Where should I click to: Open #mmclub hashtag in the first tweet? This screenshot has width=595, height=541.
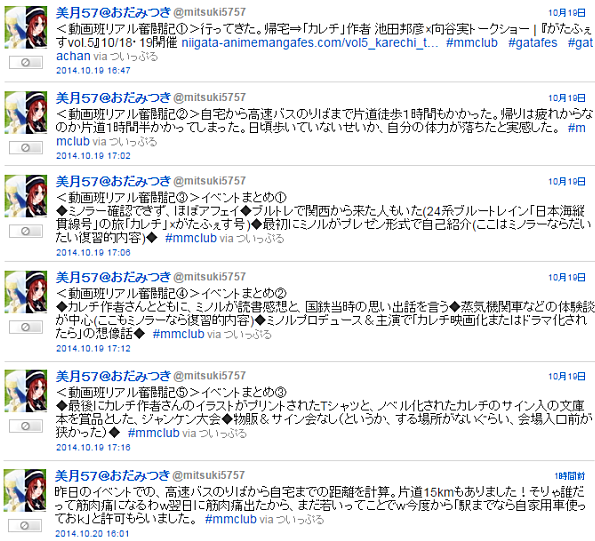(x=472, y=42)
